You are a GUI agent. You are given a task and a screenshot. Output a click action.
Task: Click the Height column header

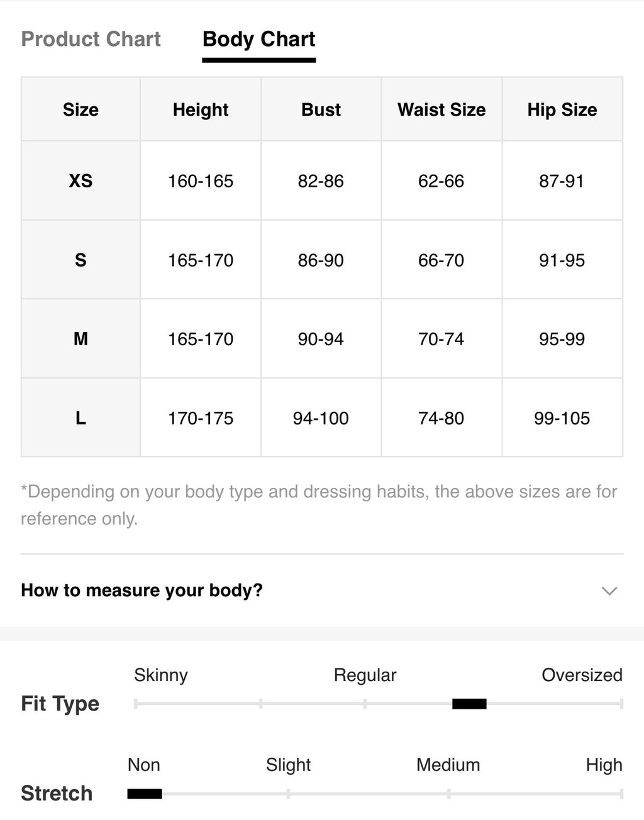coord(201,109)
